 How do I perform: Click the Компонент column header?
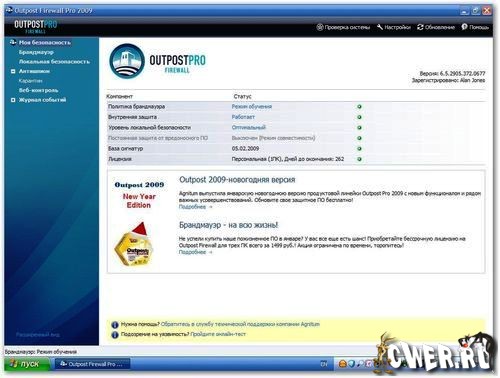[x=119, y=97]
